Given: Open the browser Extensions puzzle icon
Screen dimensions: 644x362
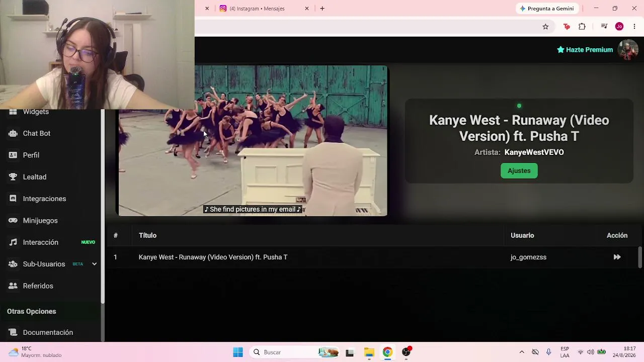Looking at the screenshot, I should pos(582,27).
